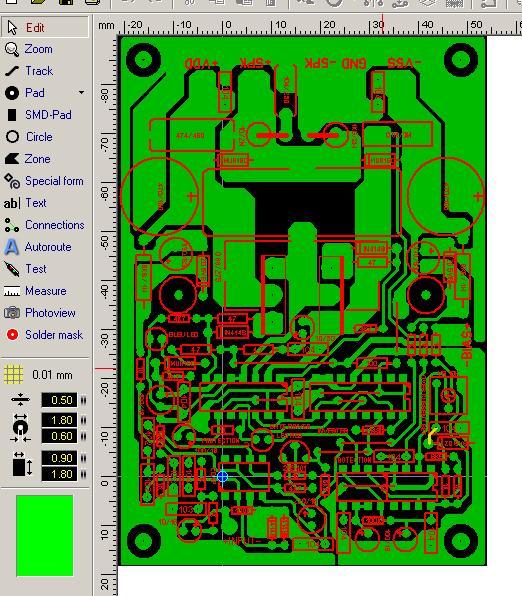Open the Pad shape dropdown arrow

click(81, 92)
